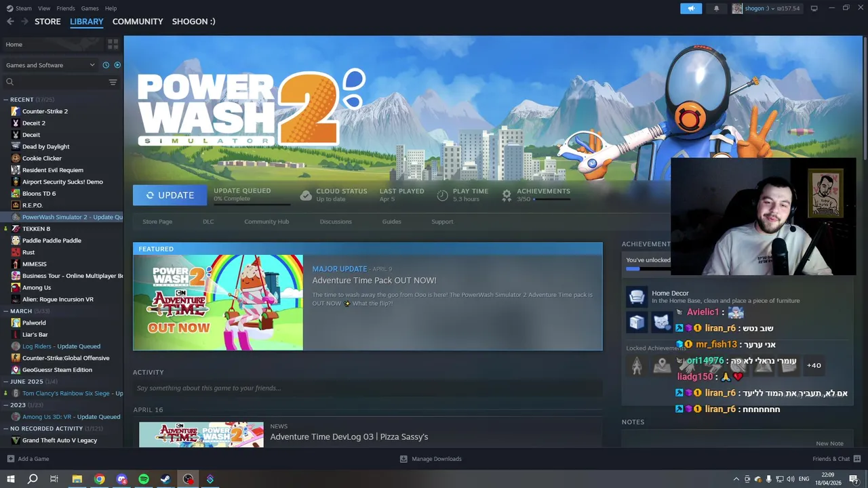Click the Rust game icon
The image size is (868, 488).
coord(16,252)
